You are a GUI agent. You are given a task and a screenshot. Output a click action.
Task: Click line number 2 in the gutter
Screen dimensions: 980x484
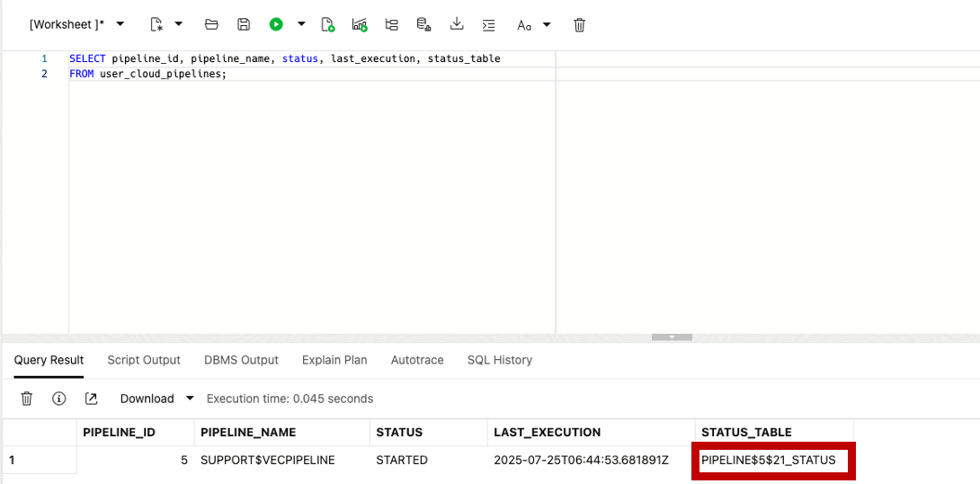[44, 74]
